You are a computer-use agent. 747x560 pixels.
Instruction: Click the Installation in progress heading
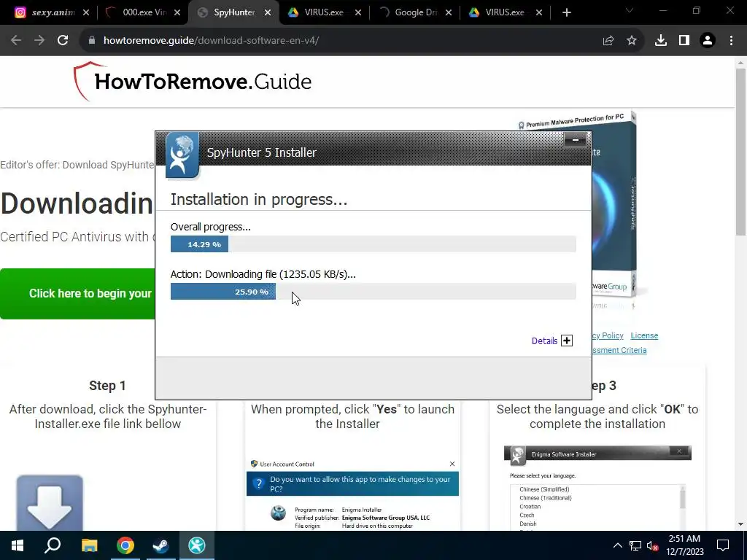(259, 200)
